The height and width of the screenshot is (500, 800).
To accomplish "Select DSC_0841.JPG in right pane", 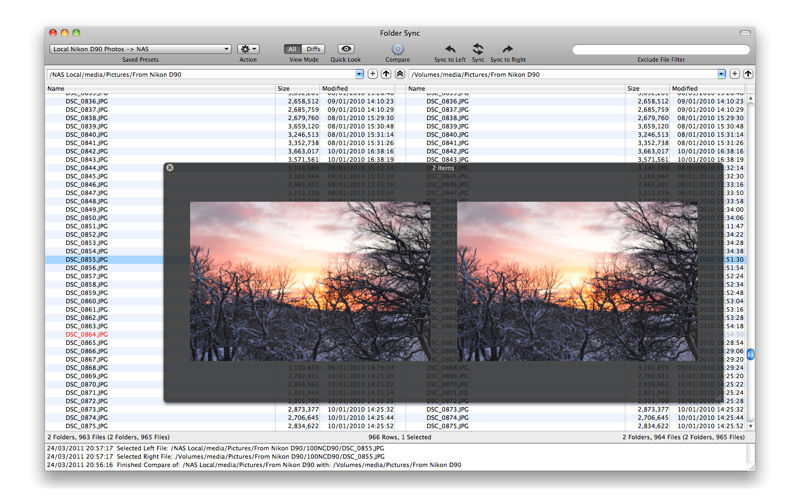I will tap(447, 143).
